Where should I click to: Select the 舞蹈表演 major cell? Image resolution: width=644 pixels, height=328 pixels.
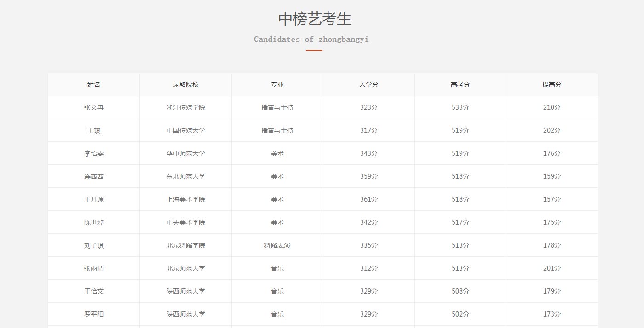pyautogui.click(x=277, y=245)
